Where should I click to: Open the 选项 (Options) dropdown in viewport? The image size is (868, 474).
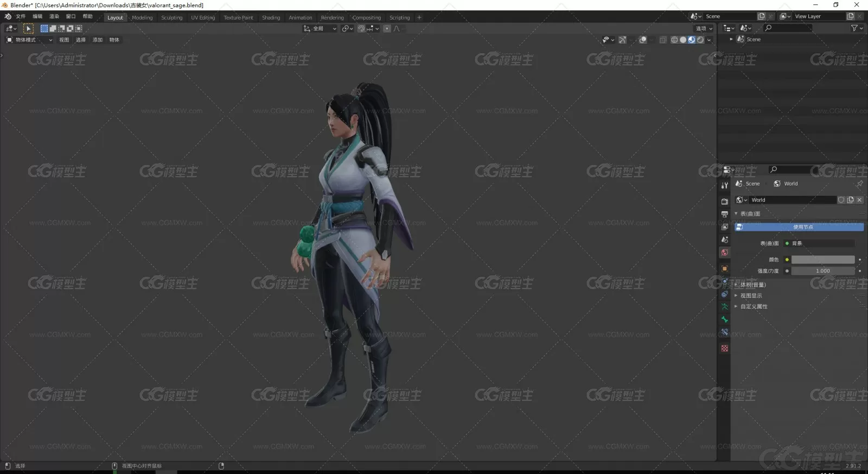click(704, 28)
